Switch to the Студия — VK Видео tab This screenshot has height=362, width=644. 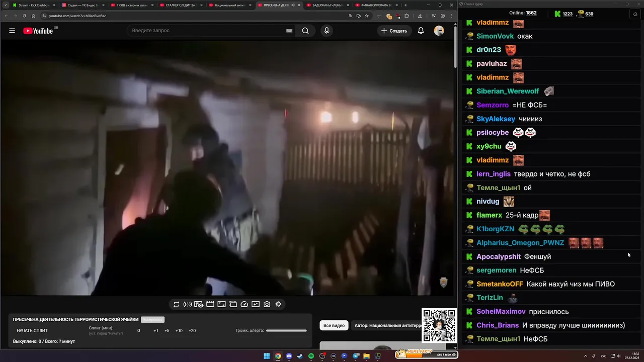[83, 5]
